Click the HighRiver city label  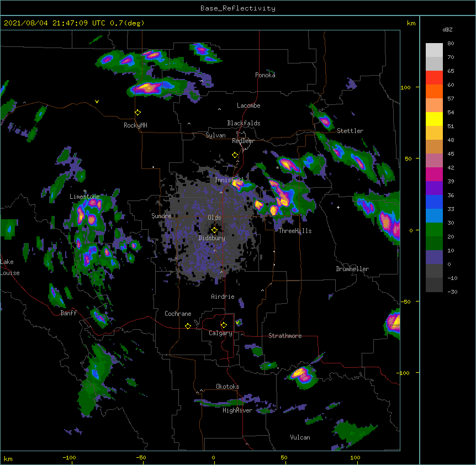tap(237, 410)
